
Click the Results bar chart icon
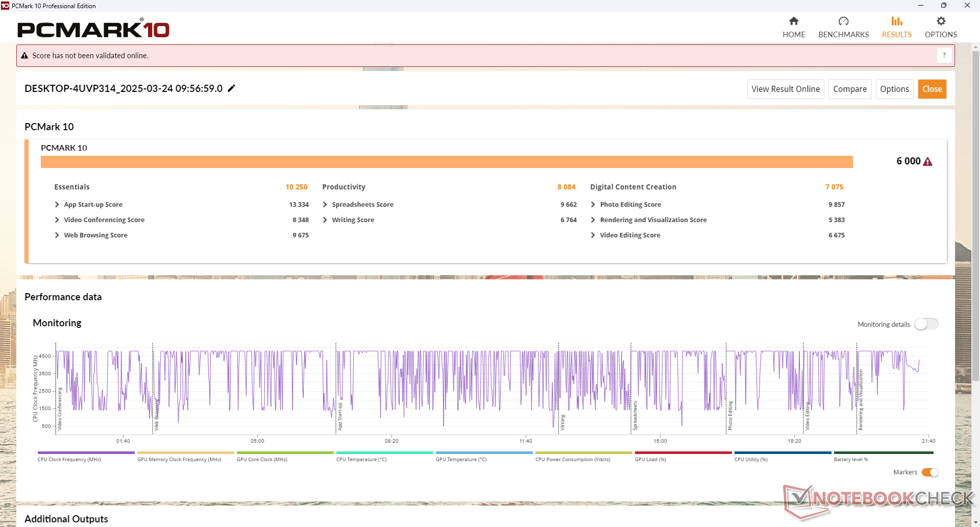pos(897,21)
